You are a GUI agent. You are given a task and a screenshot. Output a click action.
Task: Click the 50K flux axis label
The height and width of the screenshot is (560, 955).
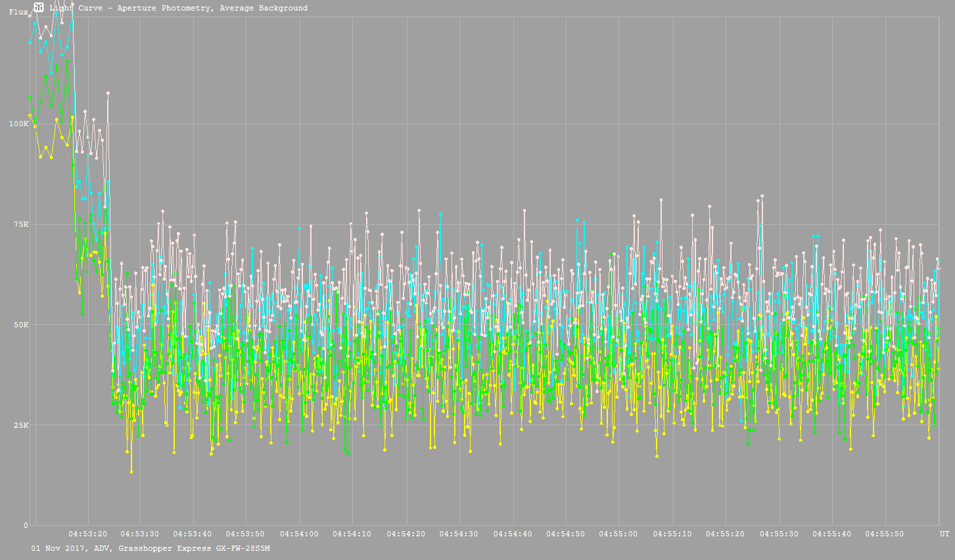21,325
